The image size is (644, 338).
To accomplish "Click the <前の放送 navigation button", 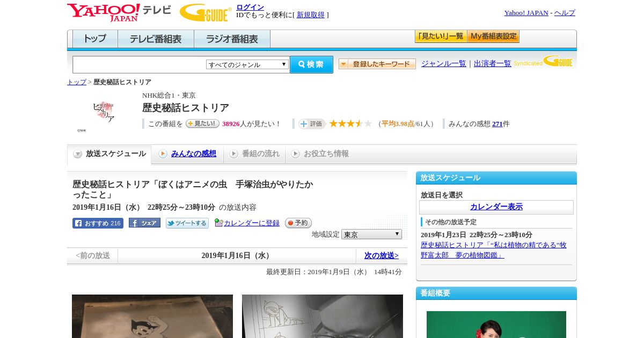I will pyautogui.click(x=93, y=256).
